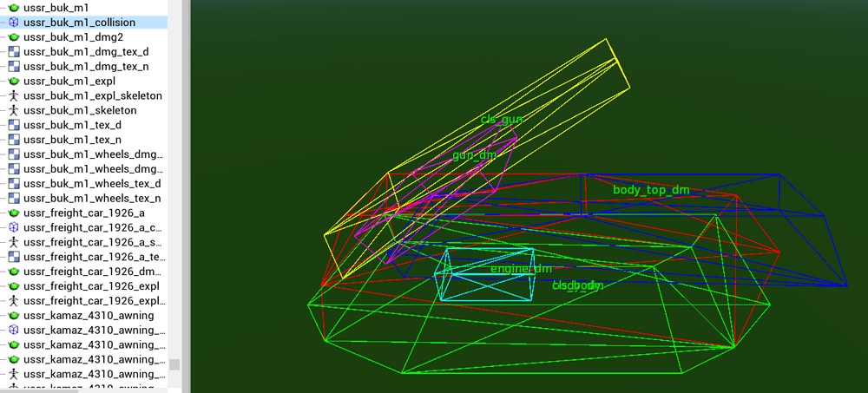Click the horizontal scrollbar under the asset list
Image resolution: width=868 pixels, height=393 pixels.
39,390
